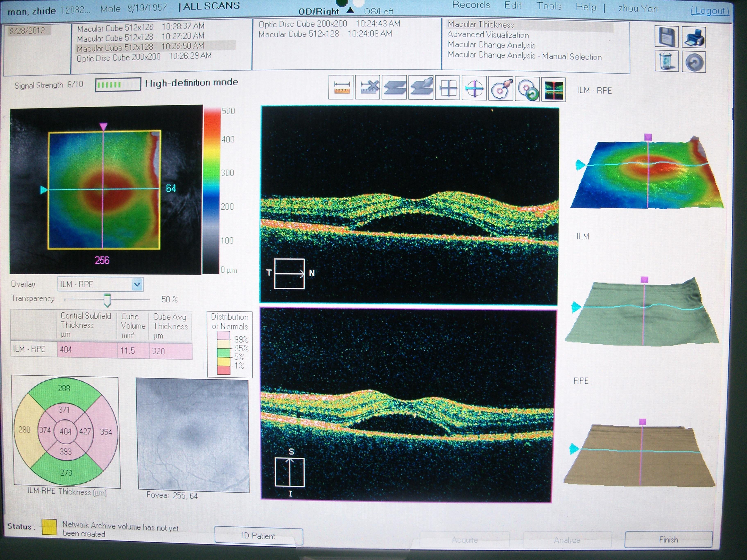
Task: Click the Signal Strength green bar indicator
Action: tap(118, 84)
